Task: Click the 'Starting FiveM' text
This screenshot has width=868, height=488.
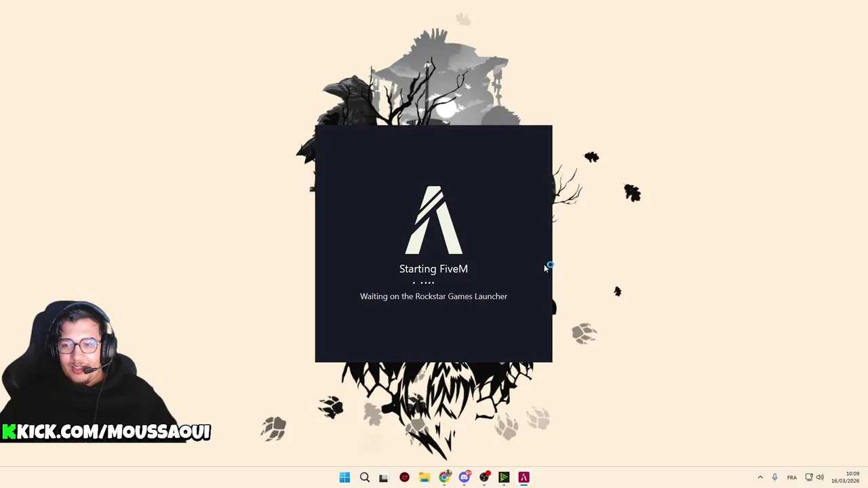Action: coord(433,269)
